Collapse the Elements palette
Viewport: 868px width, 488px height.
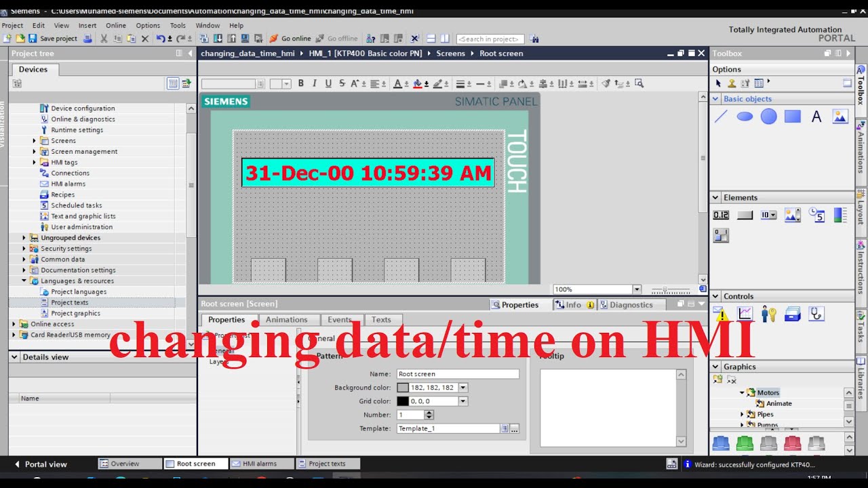click(x=715, y=198)
